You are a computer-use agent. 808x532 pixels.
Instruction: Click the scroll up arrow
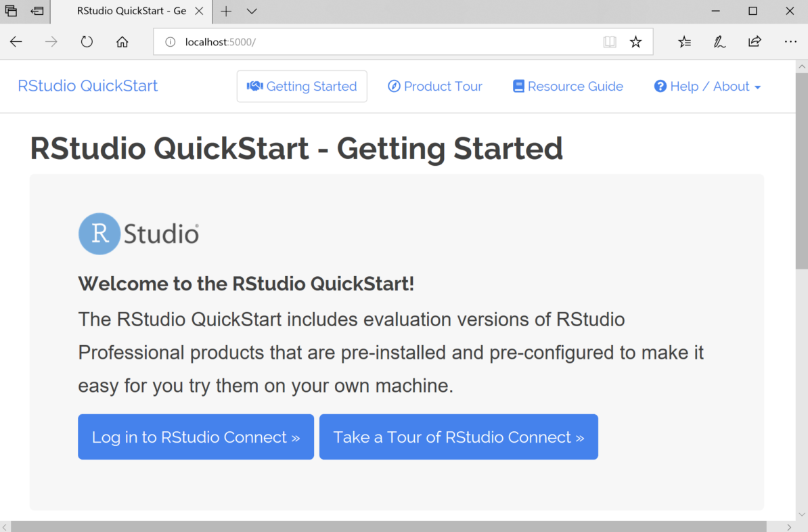pos(802,66)
